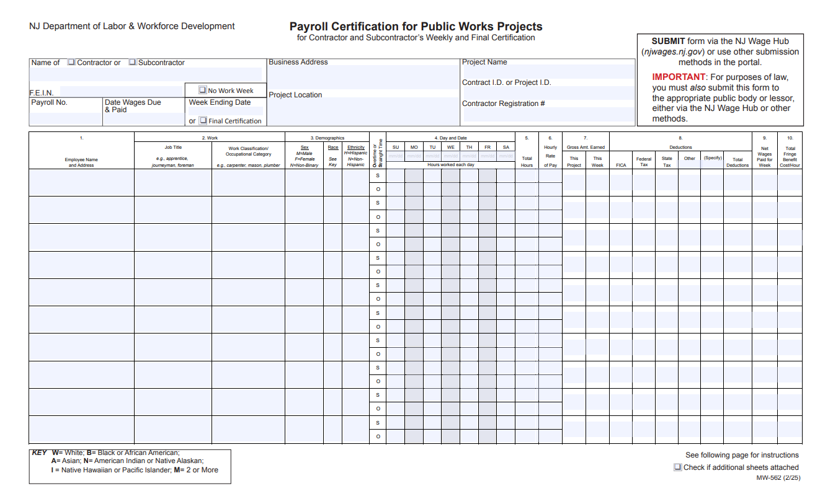833x504 pixels.
Task: Click the Total Hours column header
Action: pos(527,162)
